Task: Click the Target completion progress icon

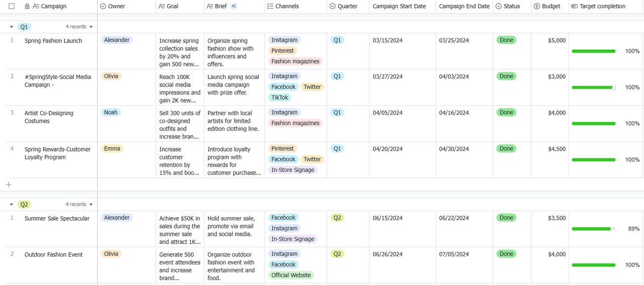Action: coord(574,7)
